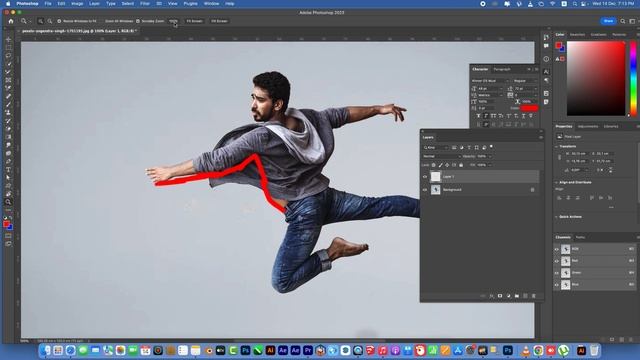Click the Home icon in options bar
640x360 pixels.
point(11,21)
